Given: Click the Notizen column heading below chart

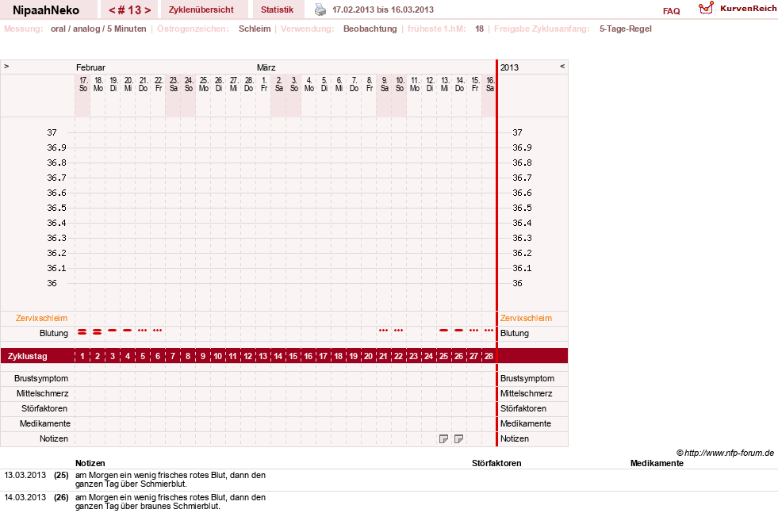Looking at the screenshot, I should click(x=90, y=463).
